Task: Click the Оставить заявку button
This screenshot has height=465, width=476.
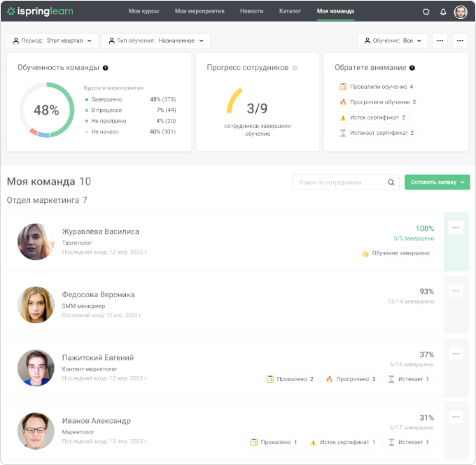Action: (x=437, y=182)
